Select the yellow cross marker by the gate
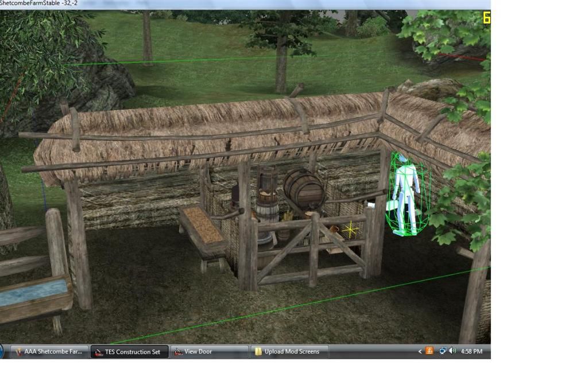Image resolution: width=588 pixels, height=384 pixels. tap(350, 230)
